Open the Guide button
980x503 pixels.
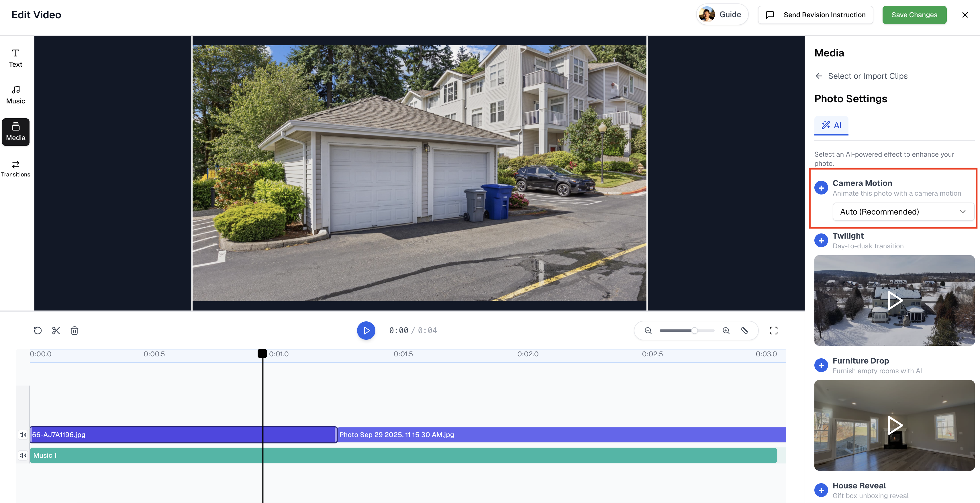tap(722, 14)
